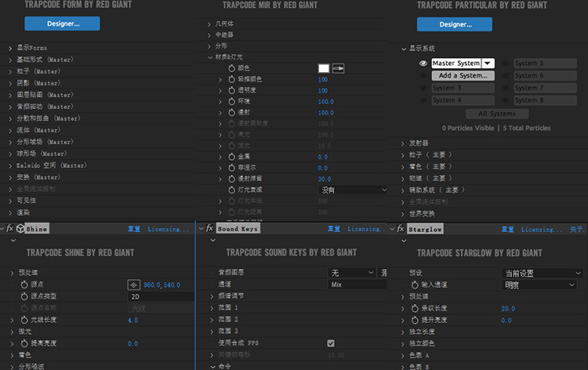Select the Shine effect name tab
Viewport: 588px width, 370px height.
[37, 229]
